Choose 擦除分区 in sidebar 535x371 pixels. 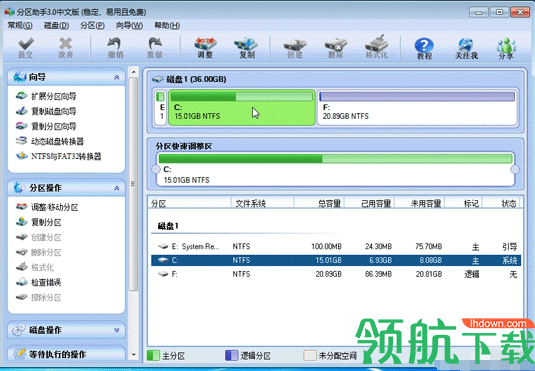click(x=39, y=298)
